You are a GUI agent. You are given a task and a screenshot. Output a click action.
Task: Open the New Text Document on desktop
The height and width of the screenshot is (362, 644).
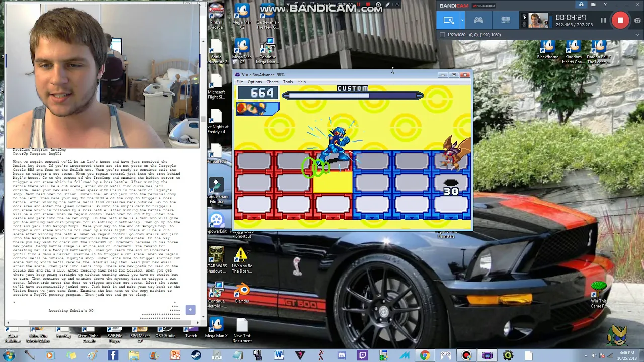(242, 331)
